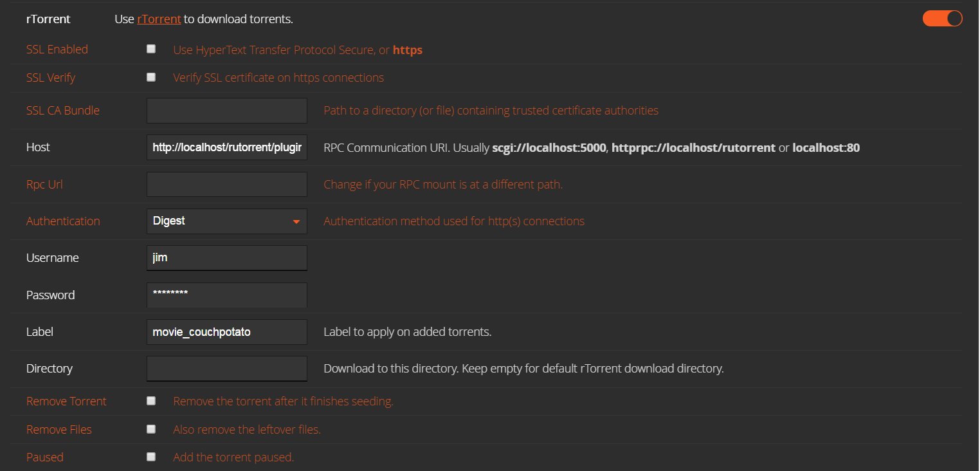Click "Remove the torrent after it finishes seeding."
The height and width of the screenshot is (471, 980).
[x=283, y=402]
